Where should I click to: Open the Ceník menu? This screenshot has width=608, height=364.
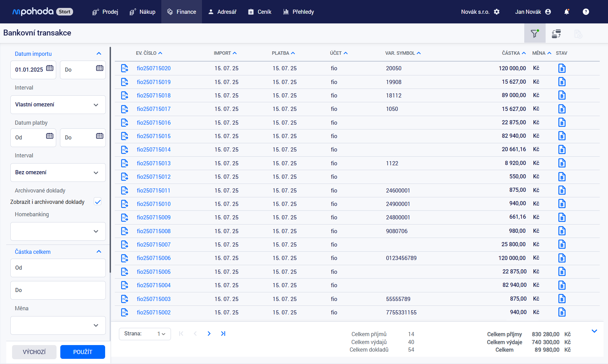(x=260, y=12)
